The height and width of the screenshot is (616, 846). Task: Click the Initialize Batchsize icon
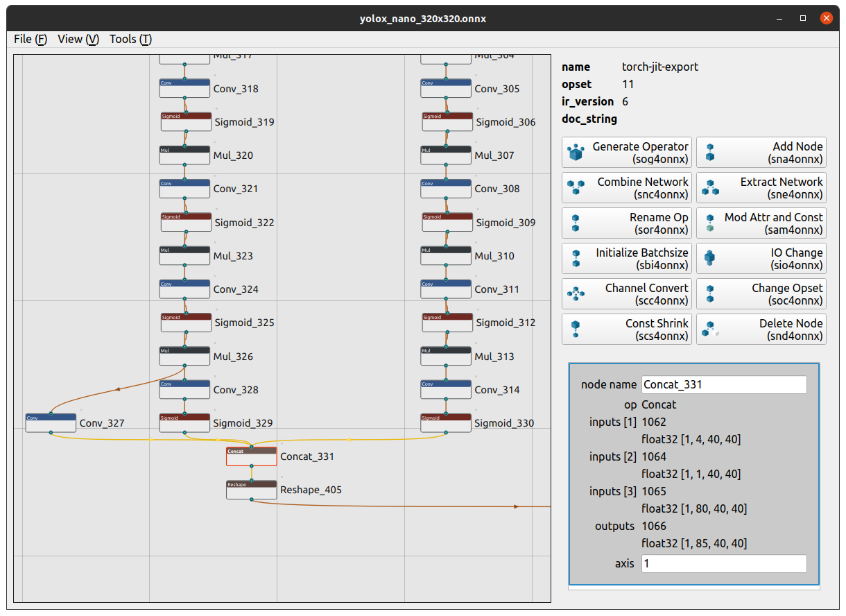576,259
